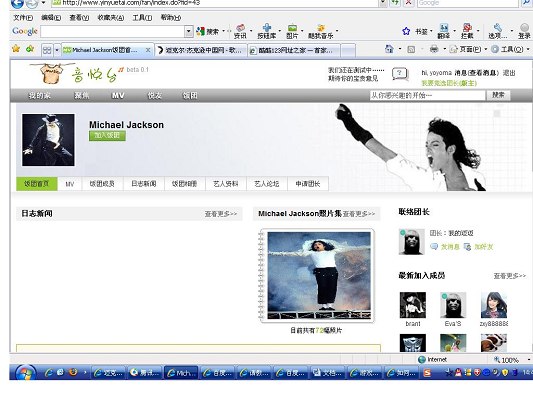
Task: Click the green 加入饭团 join button
Action: coord(107,136)
